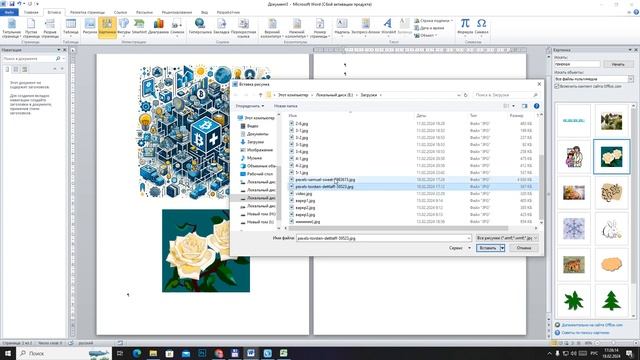Select Desktop (Рабочий стол) in dialog tree
The width and height of the screenshot is (640, 360).
[x=260, y=174]
